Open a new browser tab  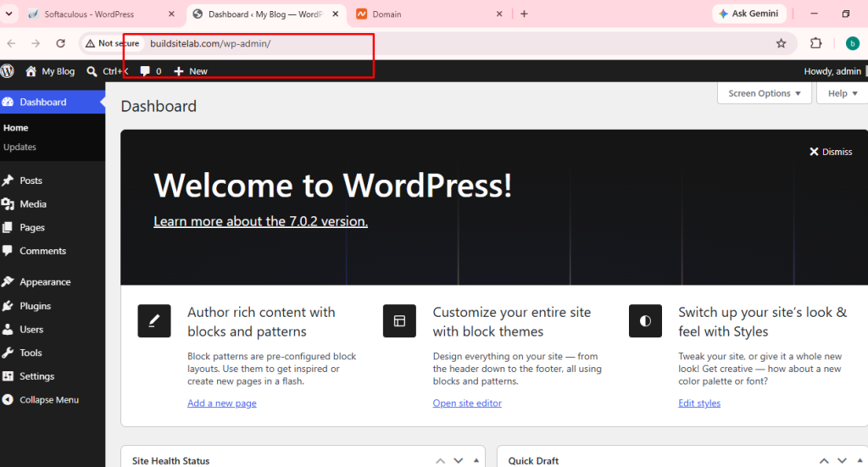tap(524, 14)
